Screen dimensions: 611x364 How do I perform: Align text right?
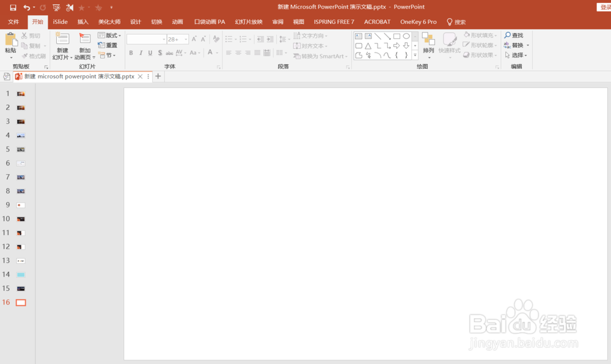[x=248, y=53]
